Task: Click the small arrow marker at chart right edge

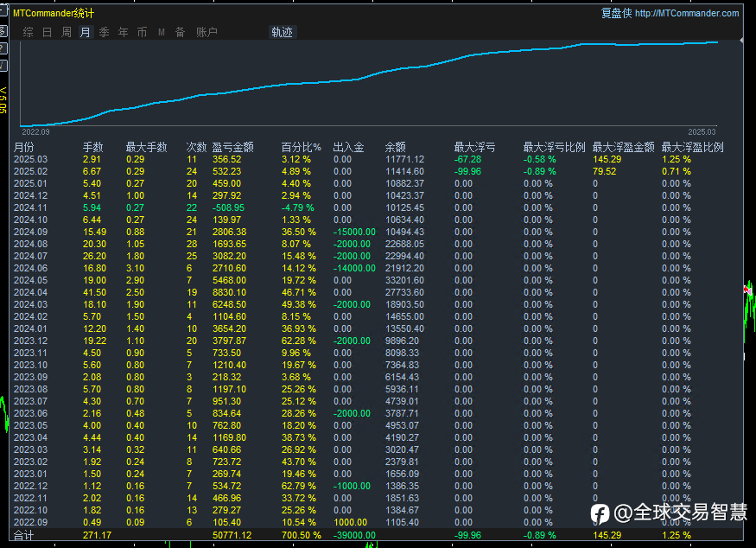Action: 741,40
